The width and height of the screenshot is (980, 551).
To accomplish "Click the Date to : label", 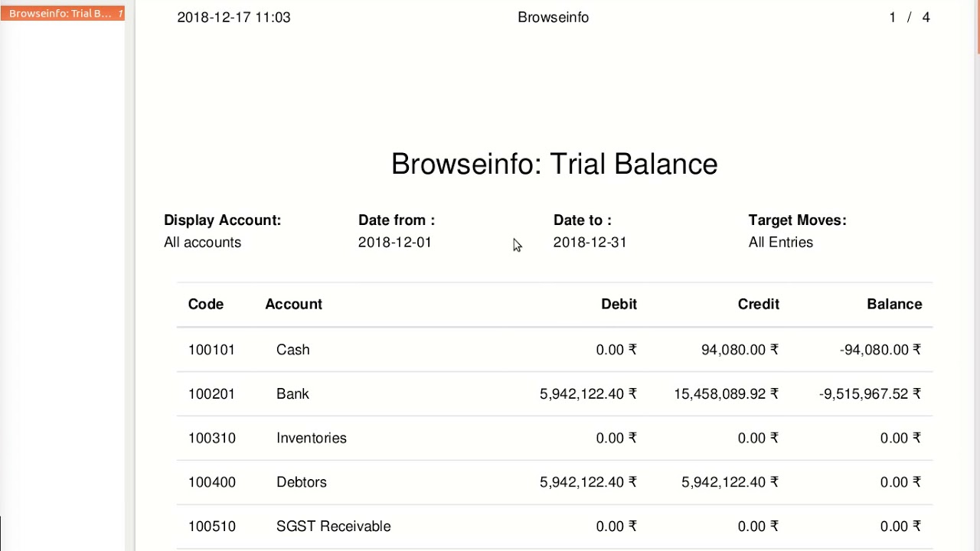I will point(583,220).
